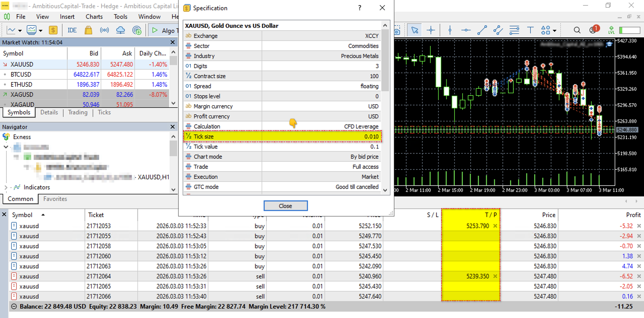
Task: Open the Charts menu
Action: tap(94, 17)
